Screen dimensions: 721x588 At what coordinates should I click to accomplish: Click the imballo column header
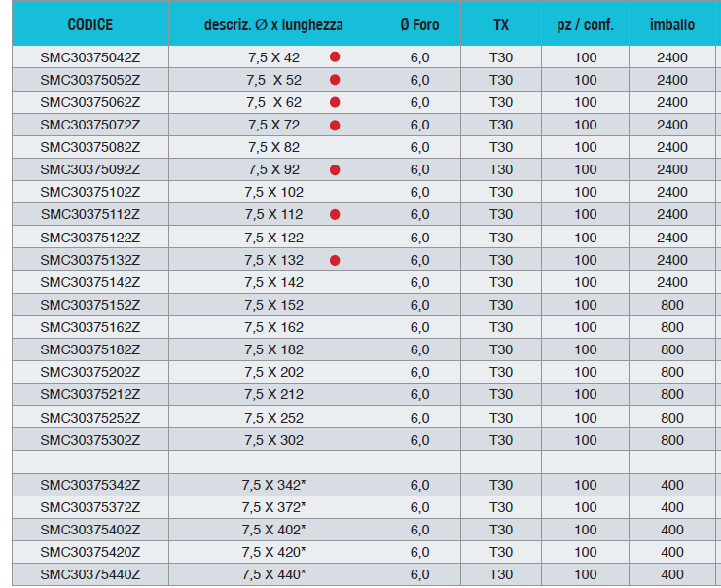click(x=671, y=25)
